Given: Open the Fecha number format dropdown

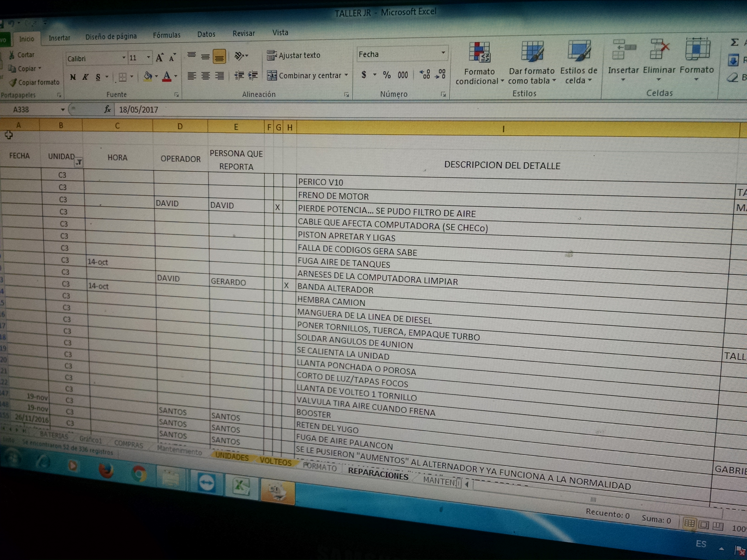Looking at the screenshot, I should (x=443, y=53).
